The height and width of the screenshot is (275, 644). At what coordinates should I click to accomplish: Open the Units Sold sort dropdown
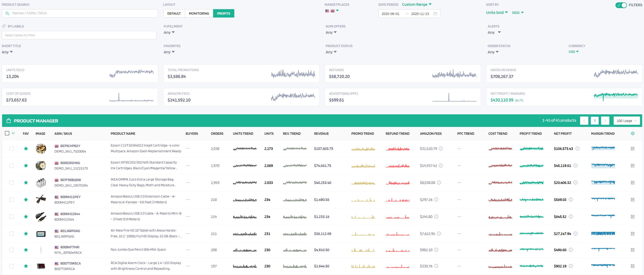(497, 13)
